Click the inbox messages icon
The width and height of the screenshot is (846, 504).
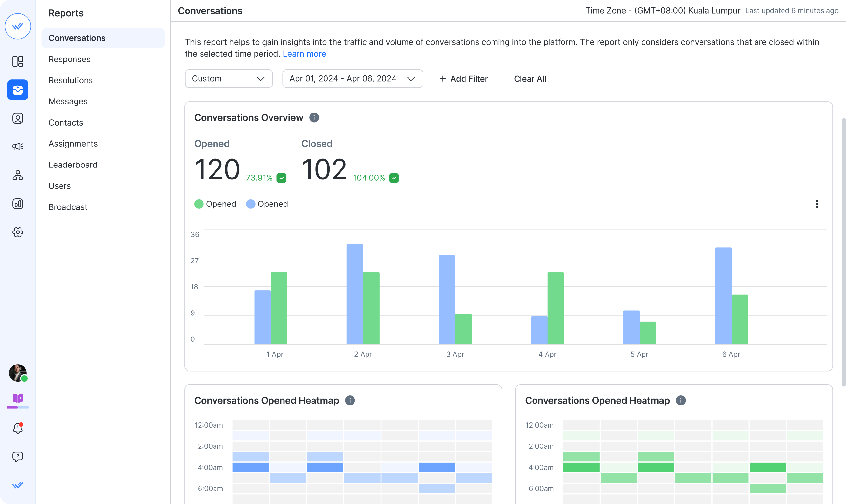18,90
